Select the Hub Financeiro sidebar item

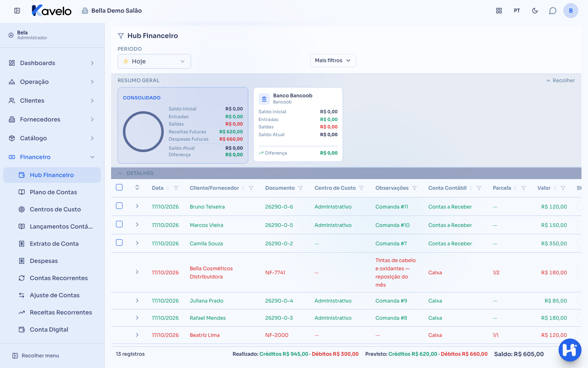(52, 175)
